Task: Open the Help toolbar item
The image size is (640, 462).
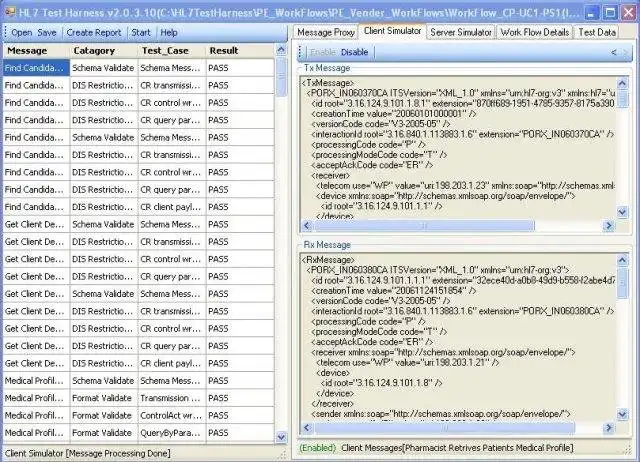Action: point(169,33)
